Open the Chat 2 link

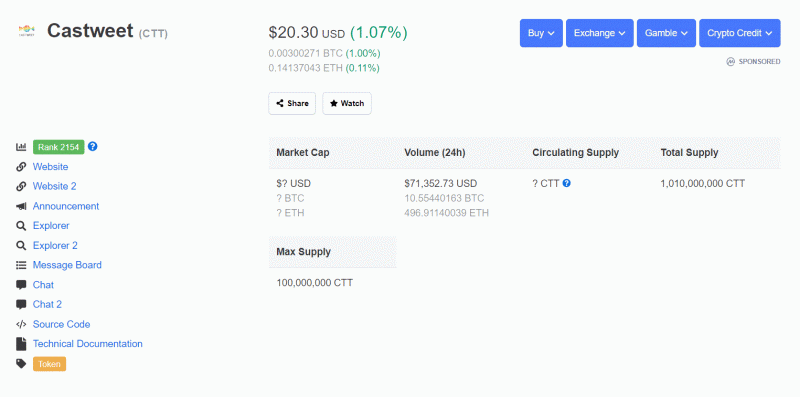pyautogui.click(x=47, y=304)
